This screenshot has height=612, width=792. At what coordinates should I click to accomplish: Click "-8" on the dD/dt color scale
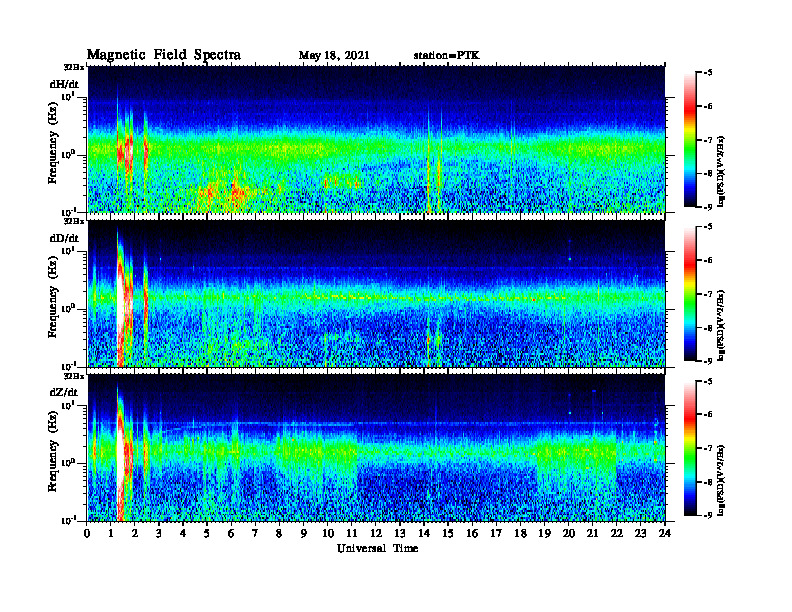coord(708,328)
